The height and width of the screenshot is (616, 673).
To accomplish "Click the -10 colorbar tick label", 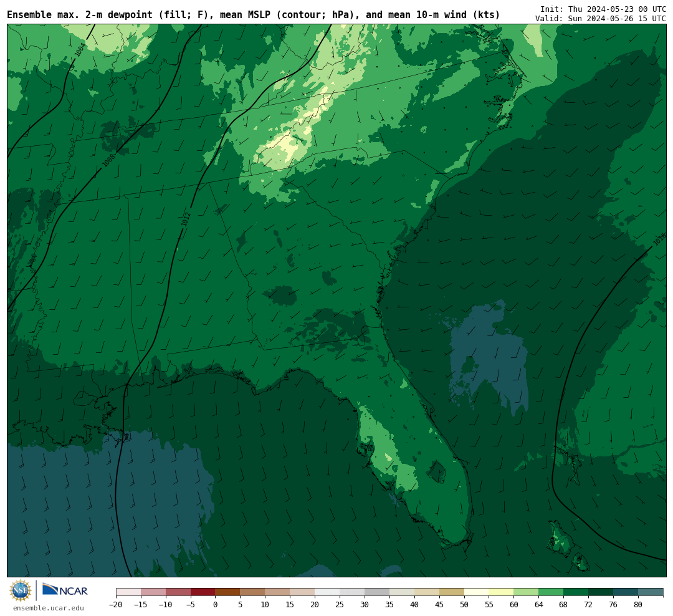I will click(165, 604).
